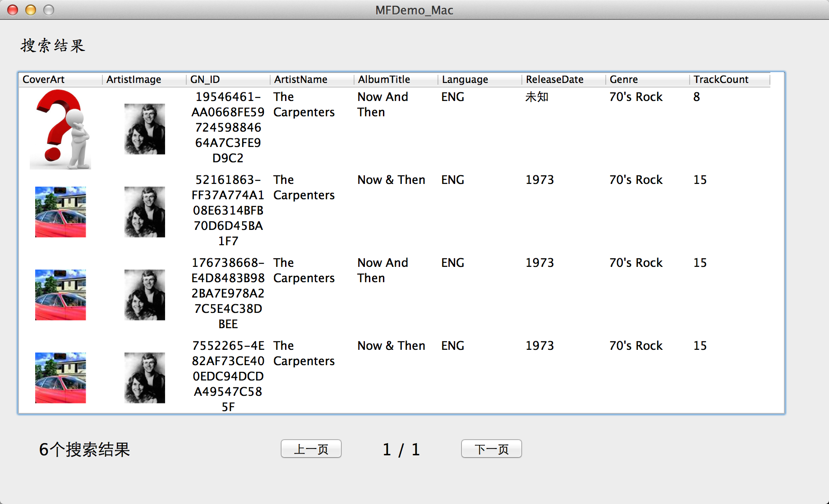829x504 pixels.
Task: Click ENG language in row with ID 19546461
Action: pyautogui.click(x=453, y=97)
